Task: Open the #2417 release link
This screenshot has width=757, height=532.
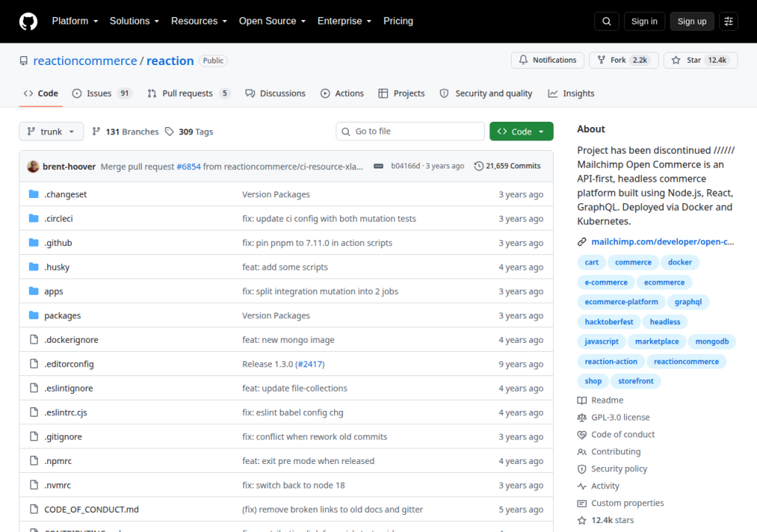Action: [x=310, y=364]
